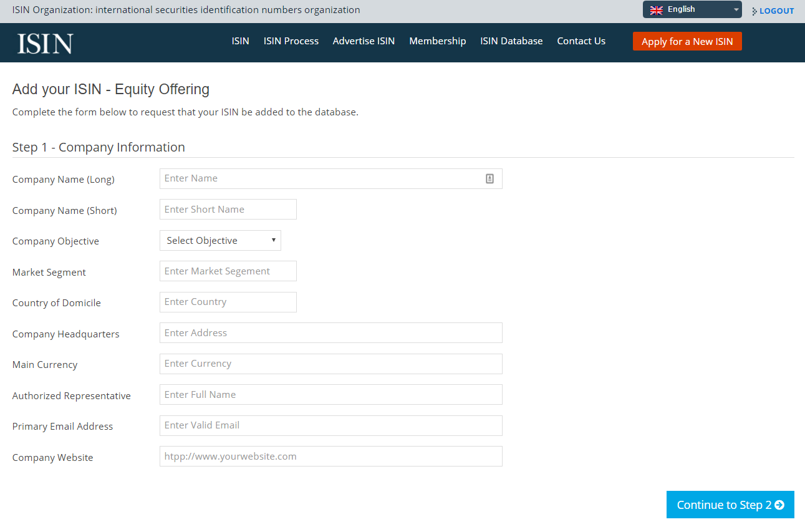Expand the Select Objective dropdown

click(220, 241)
